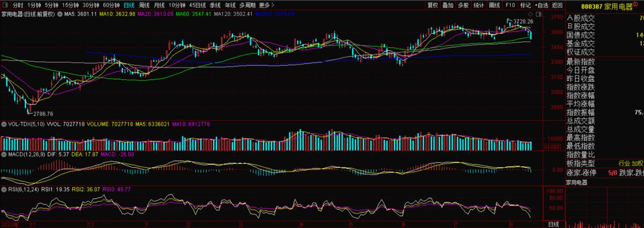644x228 pixels.
Task: Toggle the left sidebar panel icon
Action: coord(5,5)
